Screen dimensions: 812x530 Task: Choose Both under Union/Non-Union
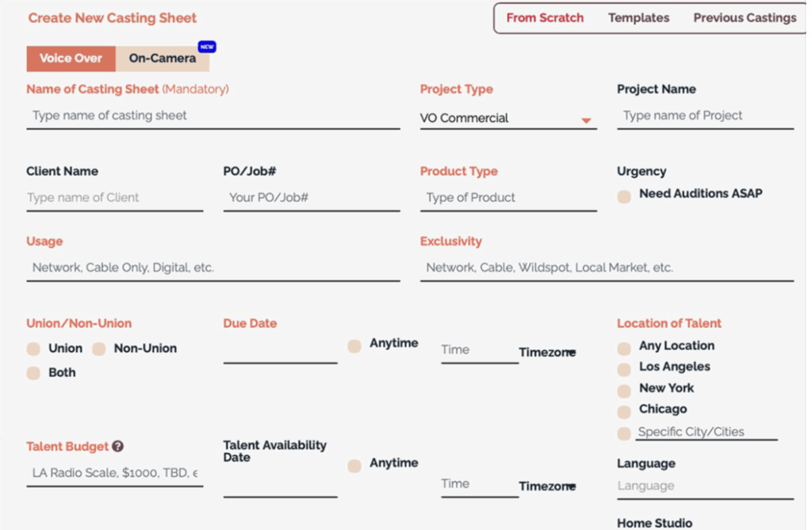click(33, 373)
